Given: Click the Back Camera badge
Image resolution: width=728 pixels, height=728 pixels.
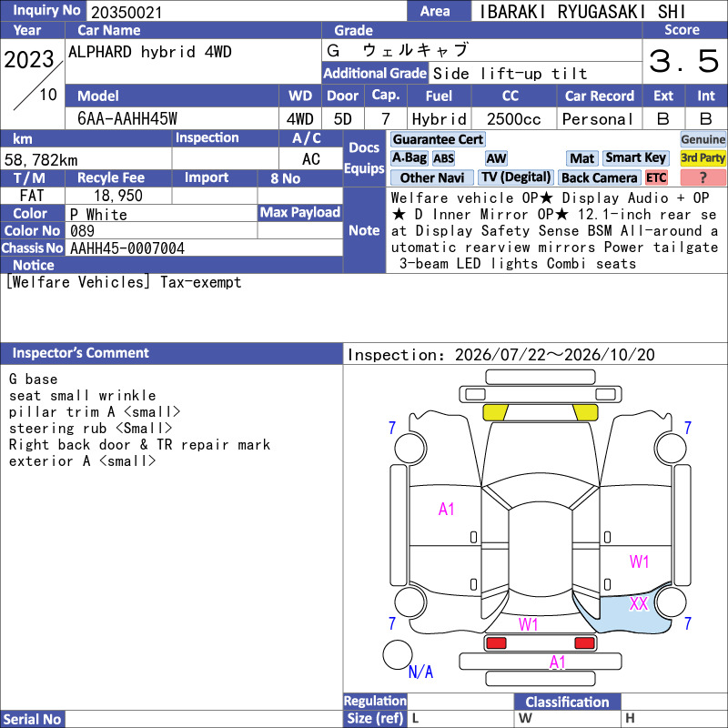Looking at the screenshot, I should click(599, 177).
